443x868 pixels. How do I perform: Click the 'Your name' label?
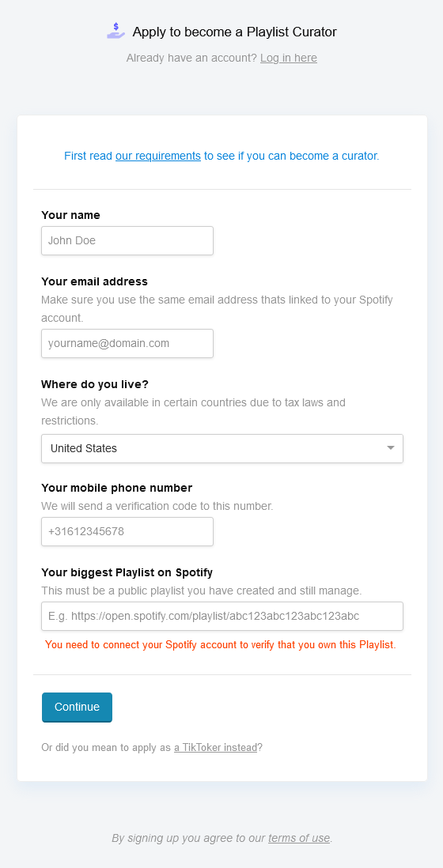[71, 215]
